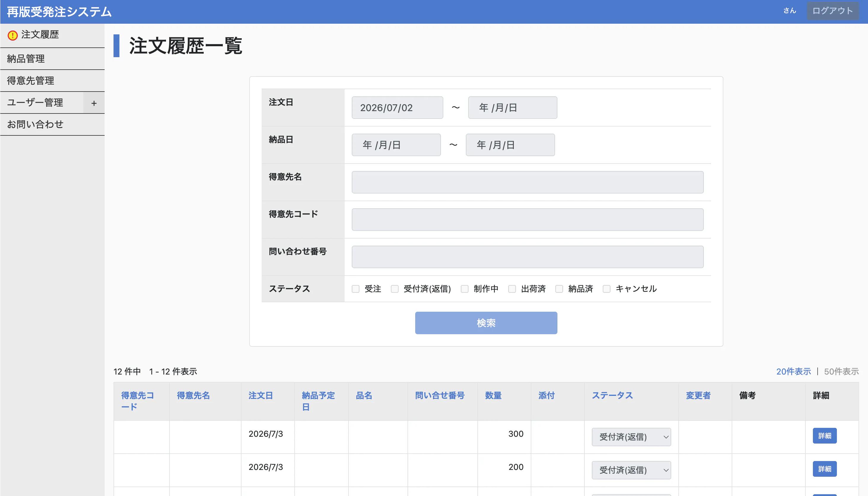Check the 納品済 status checkbox
Image resolution: width=868 pixels, height=496 pixels.
click(560, 289)
